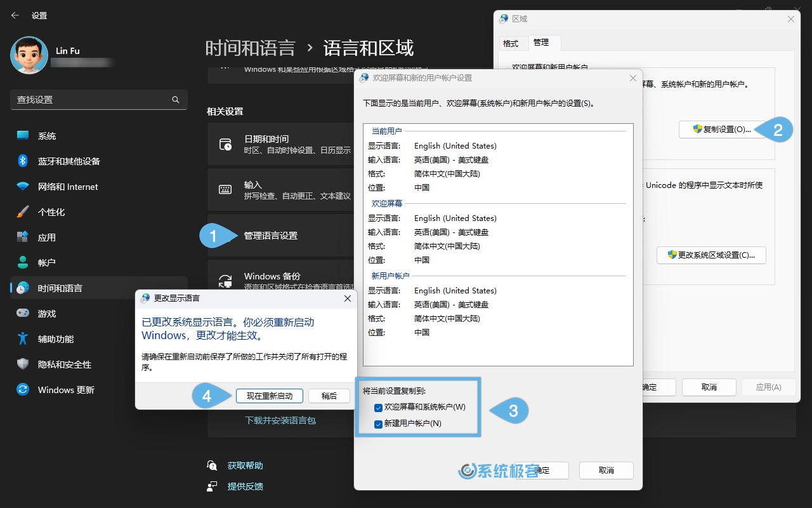Open 输入 keyboard settings card
Screen dimensions: 812x508
click(280, 190)
